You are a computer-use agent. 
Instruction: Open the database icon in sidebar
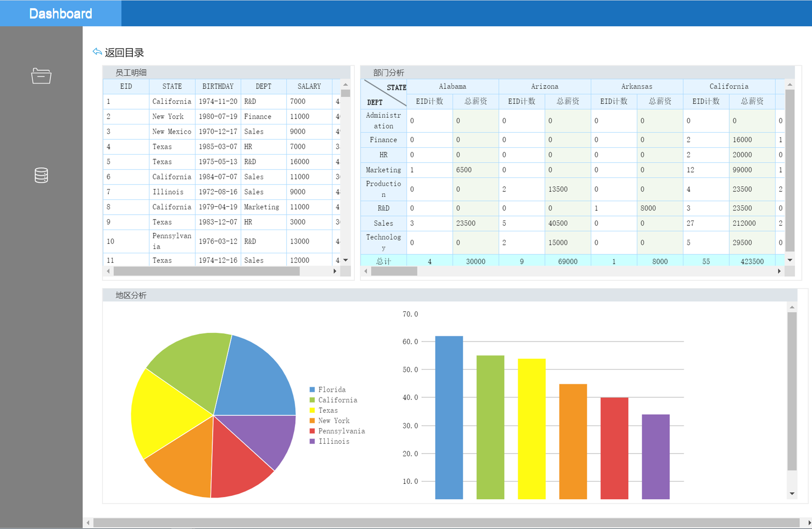point(41,175)
